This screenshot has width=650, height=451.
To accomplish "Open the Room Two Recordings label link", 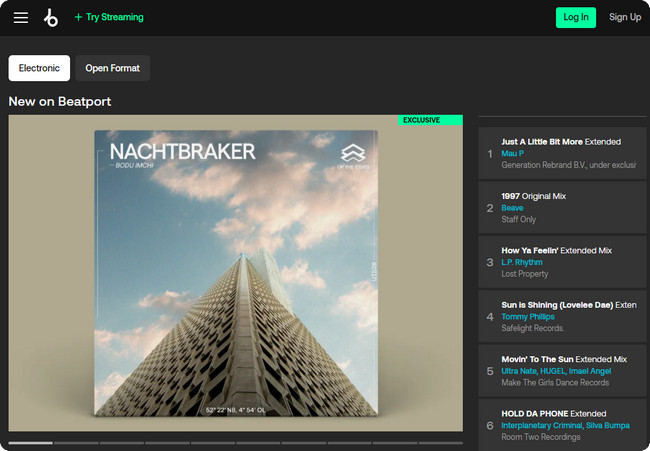I will [x=541, y=437].
